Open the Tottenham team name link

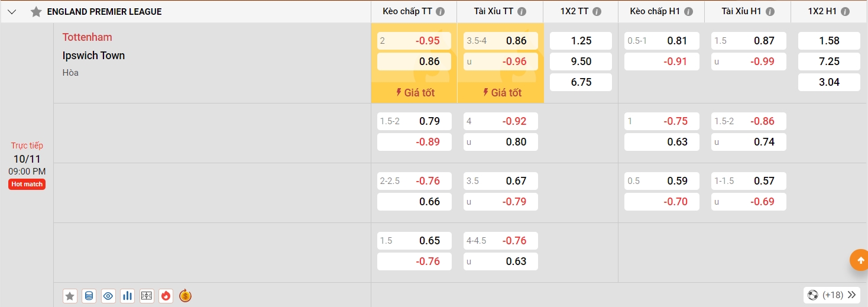(x=87, y=37)
